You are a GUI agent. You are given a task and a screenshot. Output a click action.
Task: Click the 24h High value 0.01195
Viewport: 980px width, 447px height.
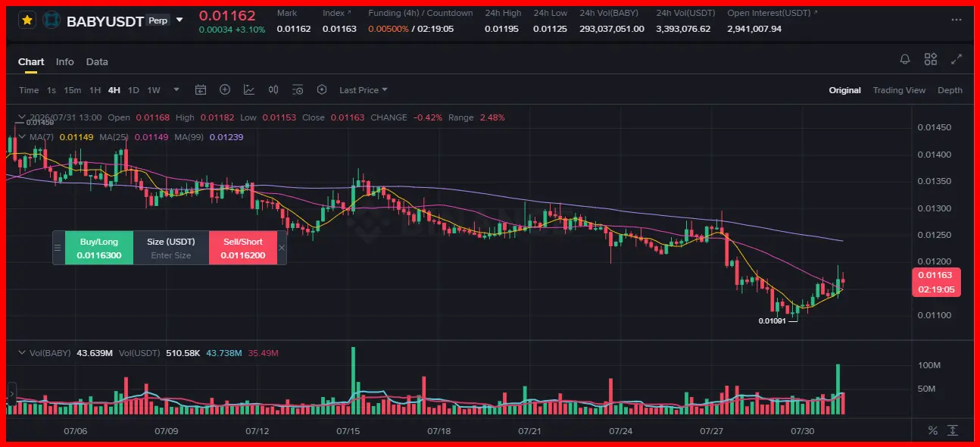click(x=501, y=29)
